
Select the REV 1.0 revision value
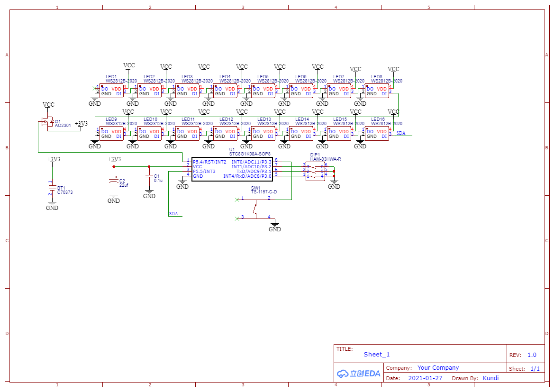click(532, 355)
